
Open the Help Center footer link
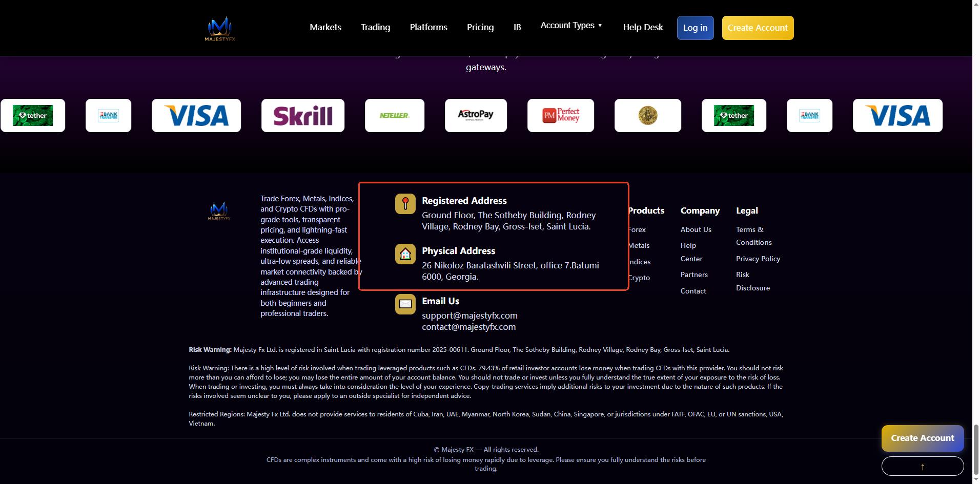691,252
